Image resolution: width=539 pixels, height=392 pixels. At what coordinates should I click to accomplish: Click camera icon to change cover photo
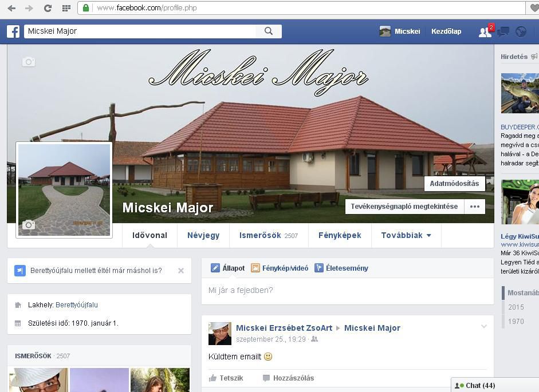click(x=29, y=62)
